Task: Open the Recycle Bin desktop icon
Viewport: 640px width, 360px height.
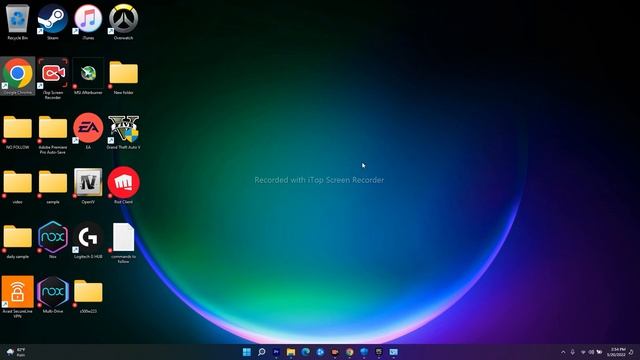Action: click(18, 22)
